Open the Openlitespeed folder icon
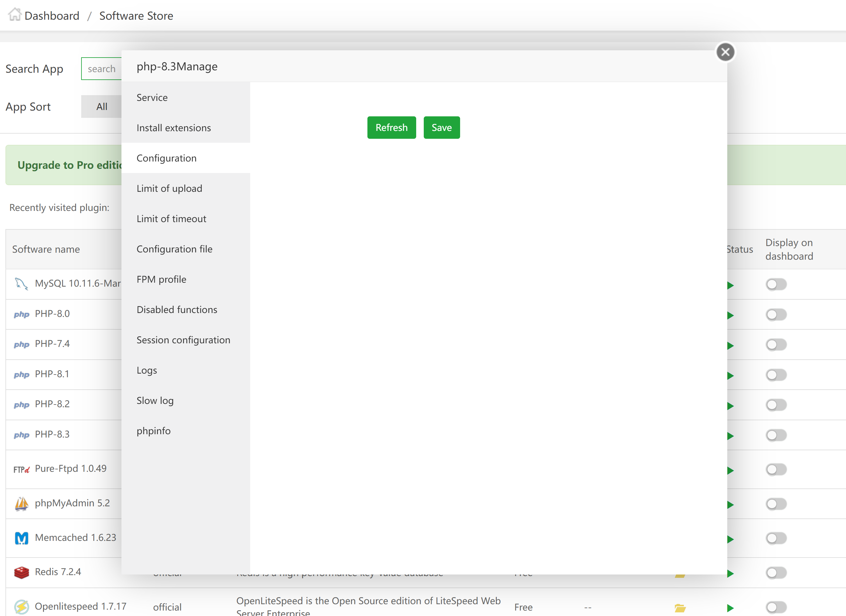The width and height of the screenshot is (846, 616). [680, 608]
